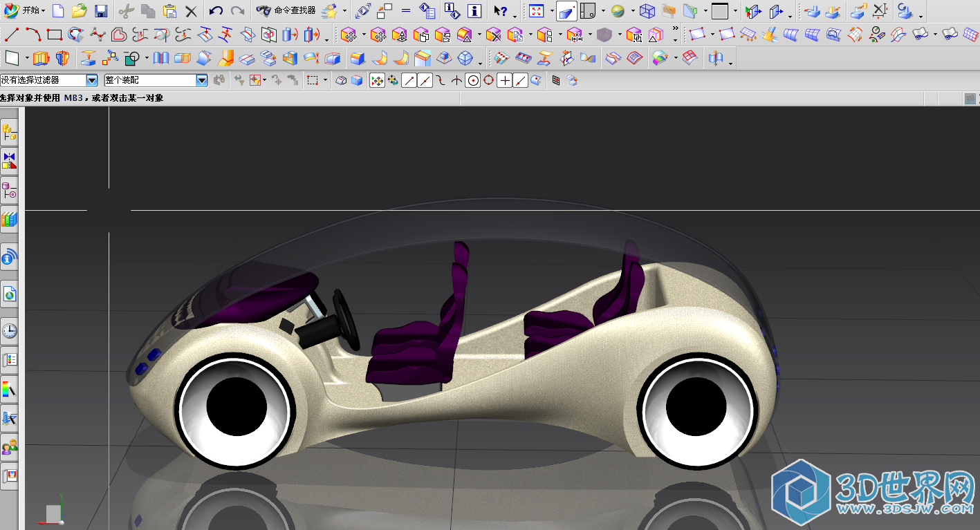The image size is (980, 530).
Task: Toggle the End Point snap option
Action: pos(409,81)
